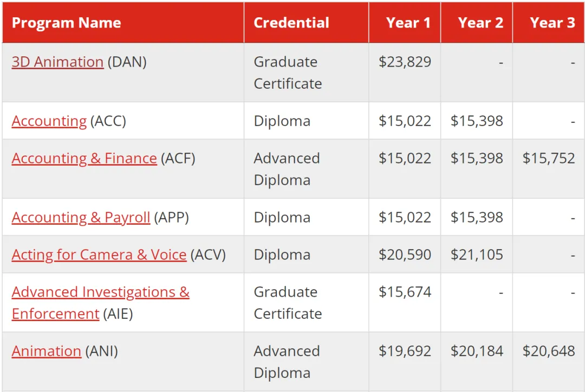
Task: Select the $20,184 Year 2 fee cell
Action: (477, 351)
